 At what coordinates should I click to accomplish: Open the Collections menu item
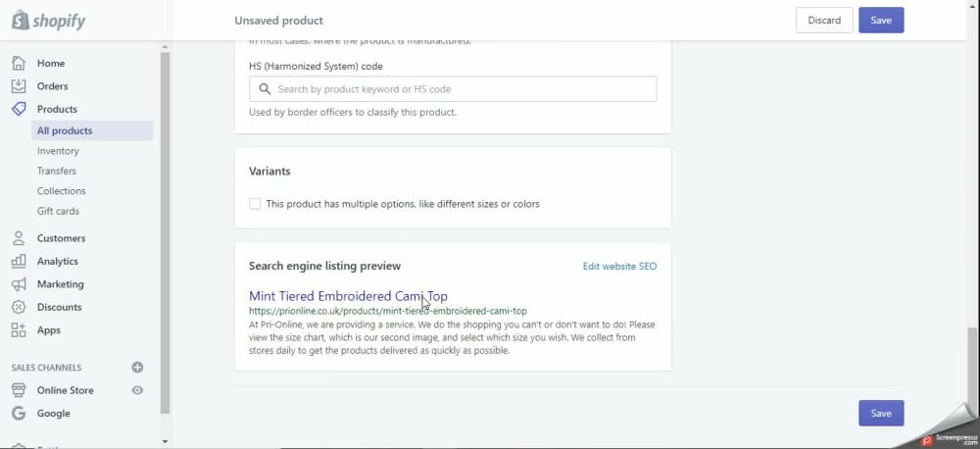61,191
